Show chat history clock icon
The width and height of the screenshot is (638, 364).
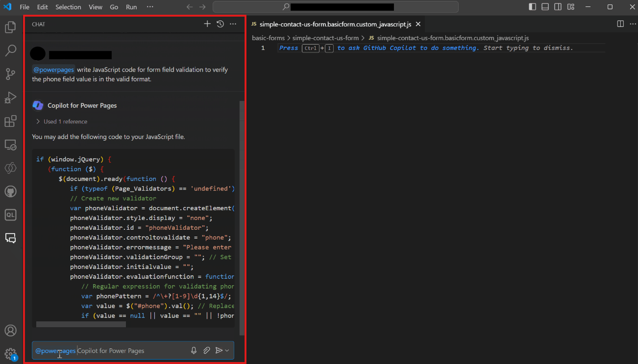[221, 24]
